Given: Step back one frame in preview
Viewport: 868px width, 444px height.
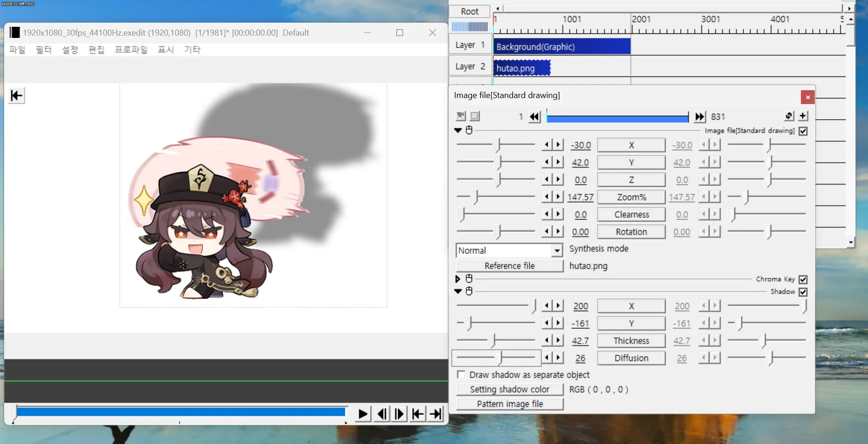Looking at the screenshot, I should pyautogui.click(x=382, y=414).
